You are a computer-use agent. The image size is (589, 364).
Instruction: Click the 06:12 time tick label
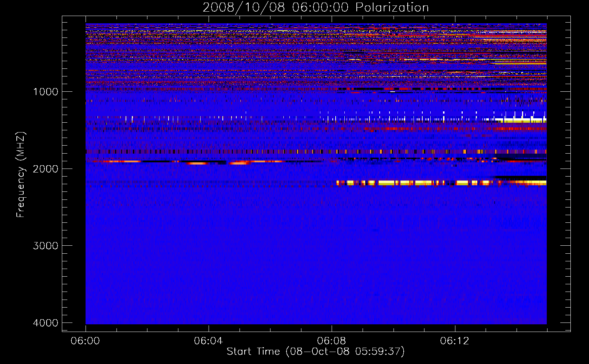coord(455,341)
